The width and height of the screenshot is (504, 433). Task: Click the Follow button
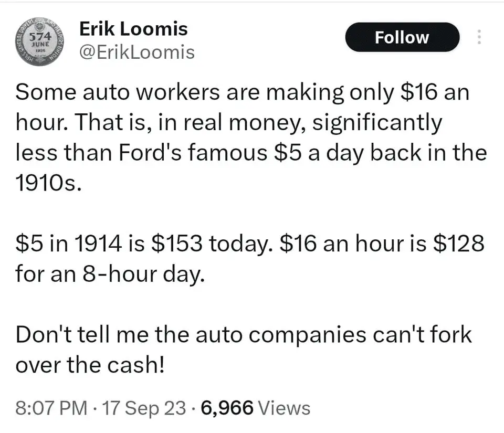tap(402, 37)
